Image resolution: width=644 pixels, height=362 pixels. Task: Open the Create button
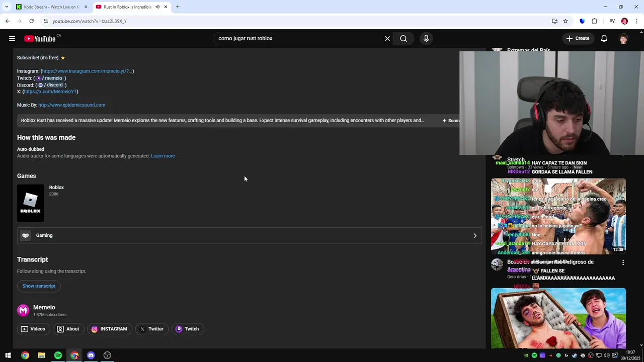578,39
